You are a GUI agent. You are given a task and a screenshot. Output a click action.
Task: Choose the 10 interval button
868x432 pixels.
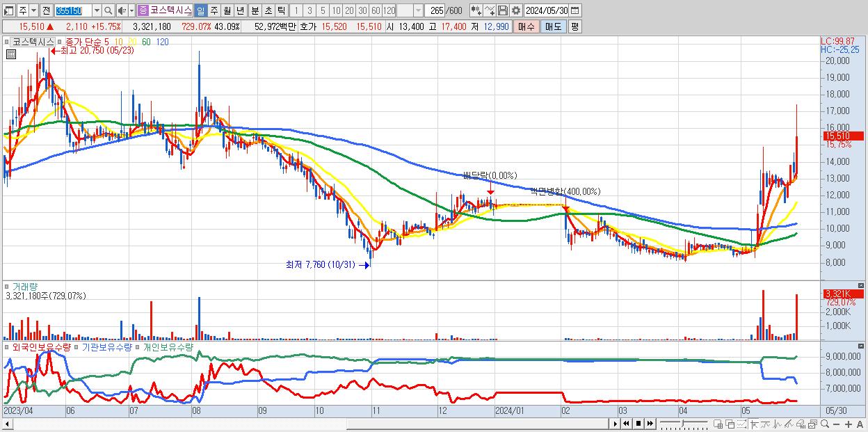tap(336, 10)
